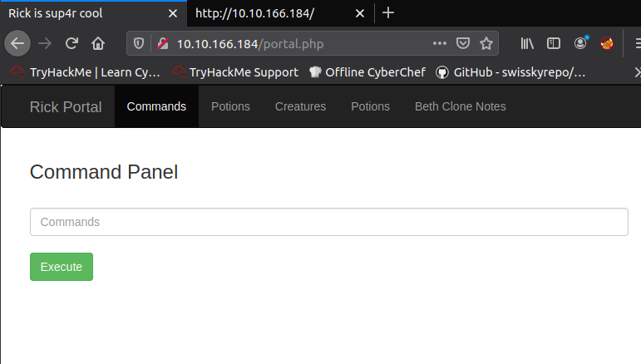Save page to Pocket
The height and width of the screenshot is (364, 641).
pyautogui.click(x=464, y=43)
